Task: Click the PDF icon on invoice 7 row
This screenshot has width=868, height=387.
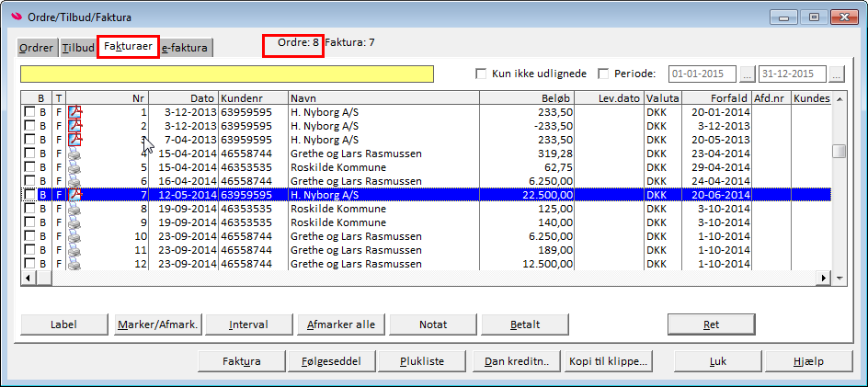Action: 74,195
